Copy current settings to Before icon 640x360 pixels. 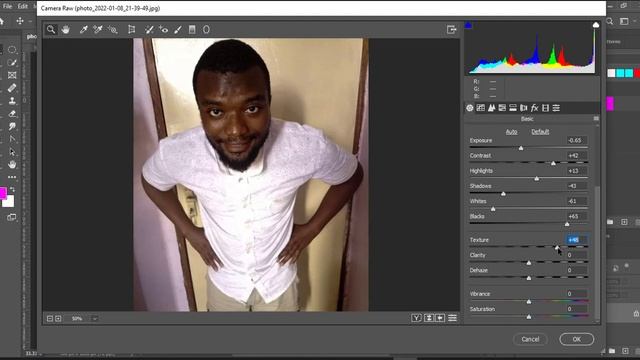click(x=440, y=318)
